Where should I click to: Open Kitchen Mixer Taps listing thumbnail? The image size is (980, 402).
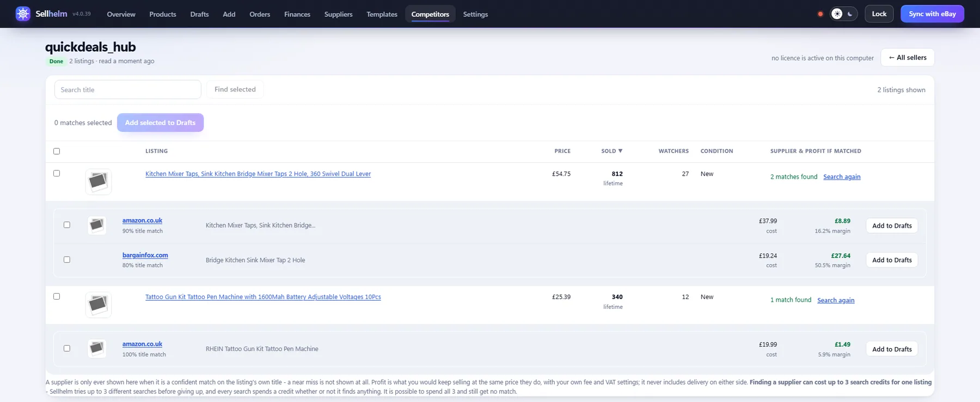pos(99,181)
